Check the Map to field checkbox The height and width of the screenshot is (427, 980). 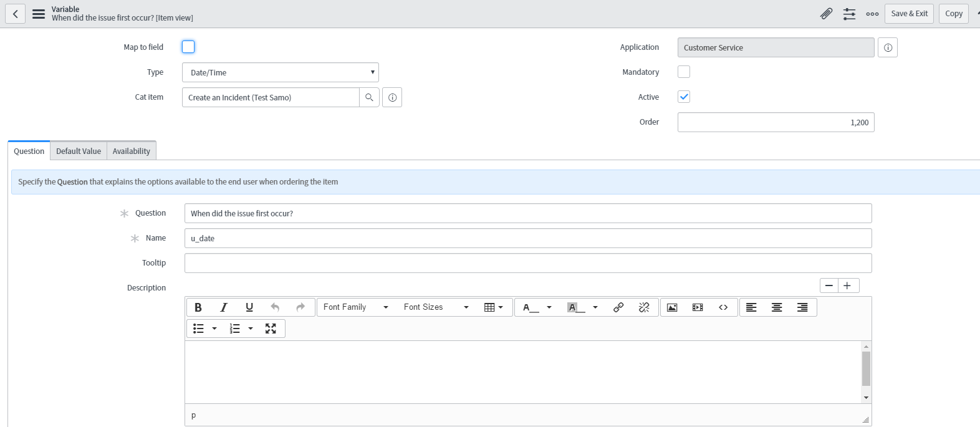[188, 47]
